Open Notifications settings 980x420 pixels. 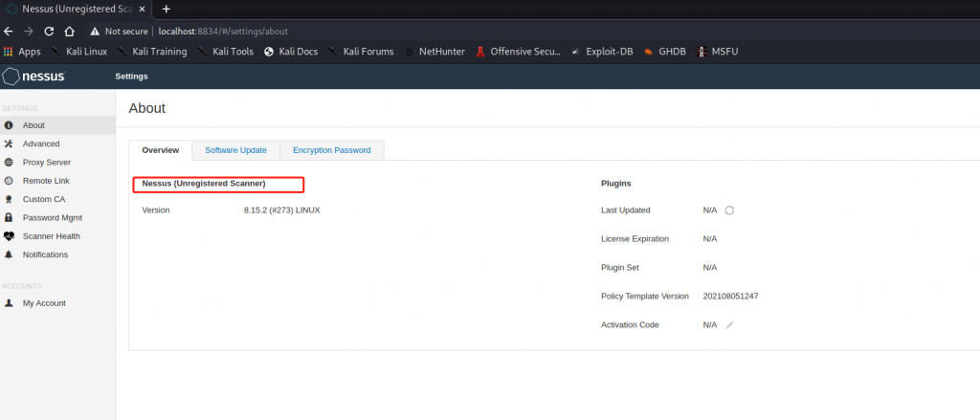[x=57, y=254]
